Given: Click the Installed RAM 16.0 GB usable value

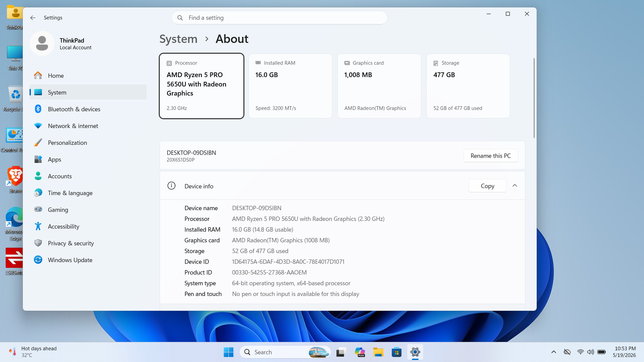Looking at the screenshot, I should coord(263,230).
